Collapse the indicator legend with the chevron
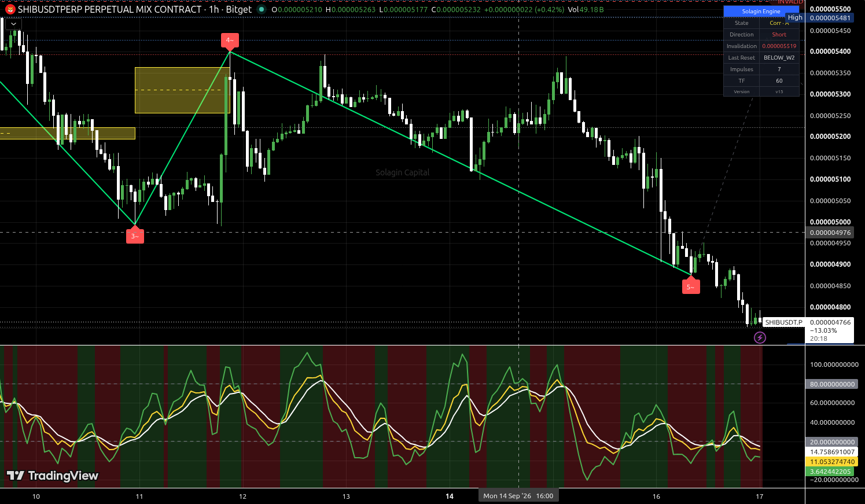 point(13,24)
